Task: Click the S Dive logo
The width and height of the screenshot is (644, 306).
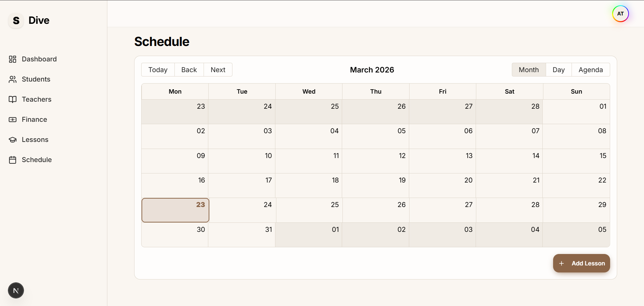Action: pos(28,20)
